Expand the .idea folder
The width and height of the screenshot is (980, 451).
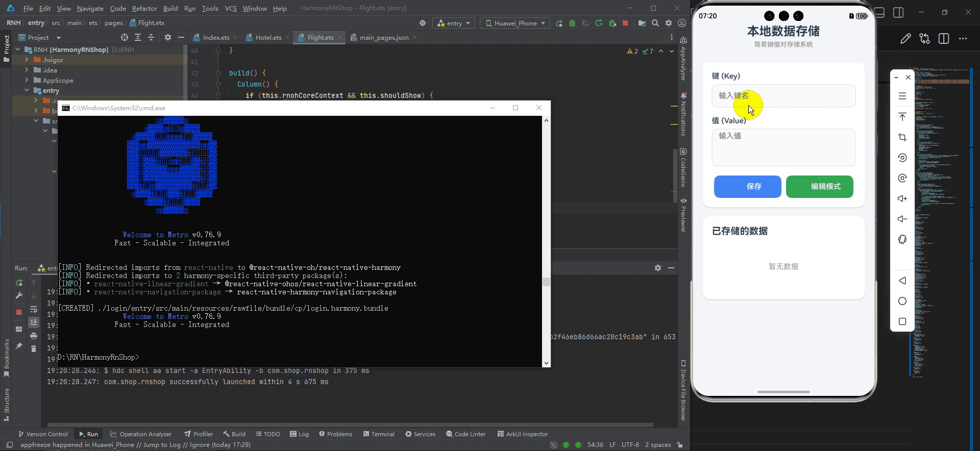[x=27, y=70]
